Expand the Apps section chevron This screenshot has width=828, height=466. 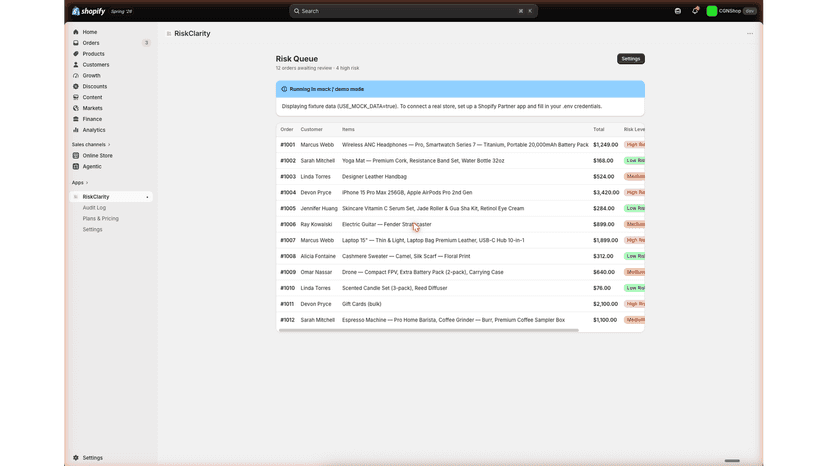click(x=87, y=183)
